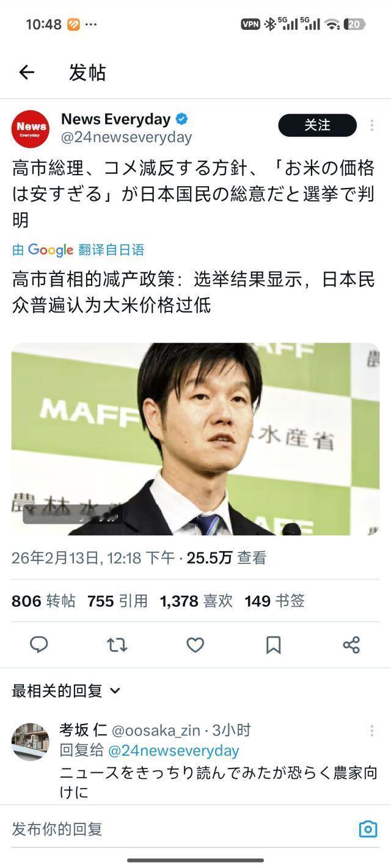Follow News Everyday with 关注 button

pyautogui.click(x=317, y=125)
